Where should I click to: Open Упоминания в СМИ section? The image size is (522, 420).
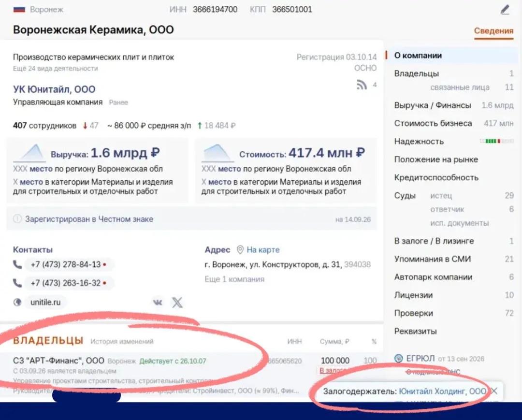[x=433, y=259]
